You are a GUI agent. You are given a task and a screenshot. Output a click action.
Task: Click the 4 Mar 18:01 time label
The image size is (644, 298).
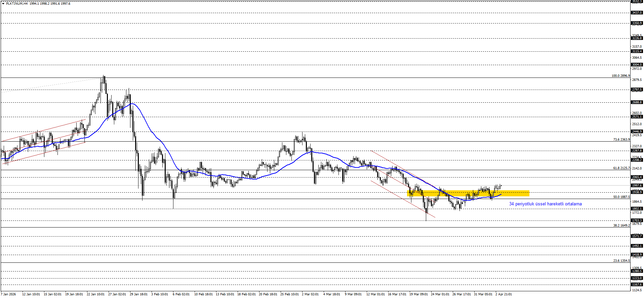[x=332, y=294]
